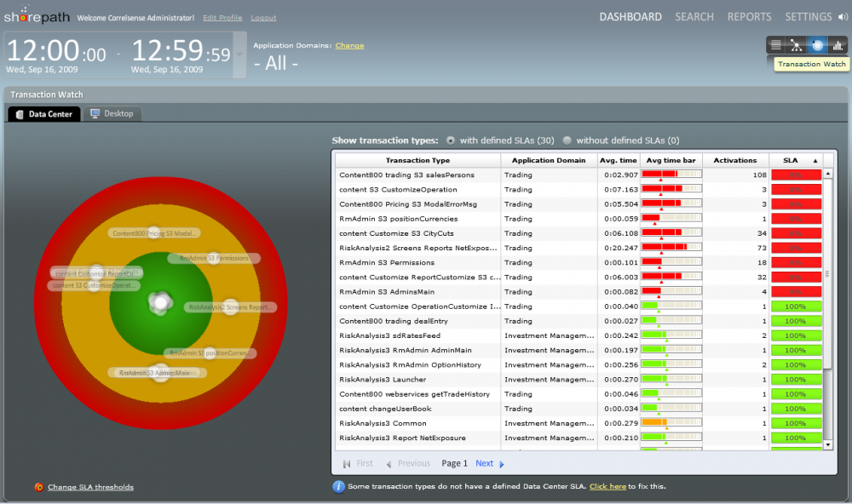Sort by Transaction Type column header

click(x=417, y=160)
